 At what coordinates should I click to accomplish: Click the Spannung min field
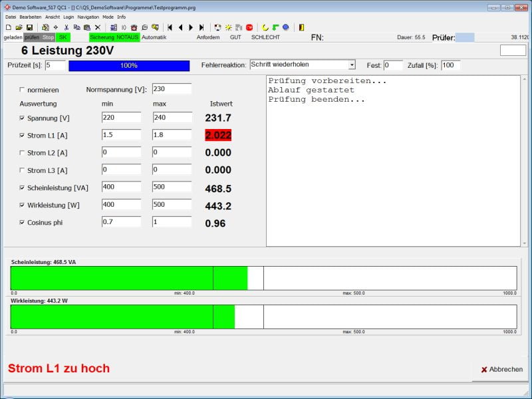[121, 118]
